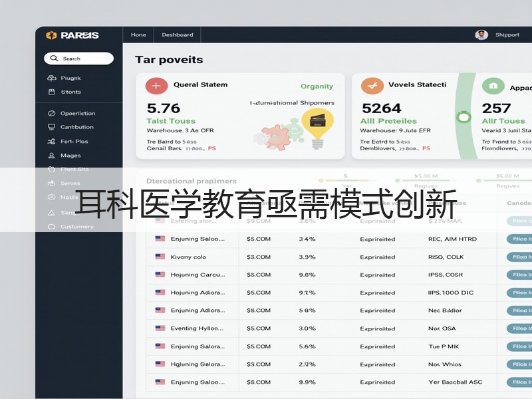Click the search magnifier icon
The height and width of the screenshot is (399, 532).
coord(54,59)
